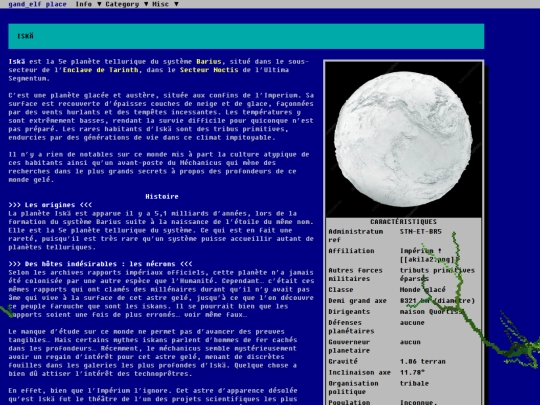Click the Classe label
Image resolution: width=540 pixels, height=405 pixels.
[341, 290]
